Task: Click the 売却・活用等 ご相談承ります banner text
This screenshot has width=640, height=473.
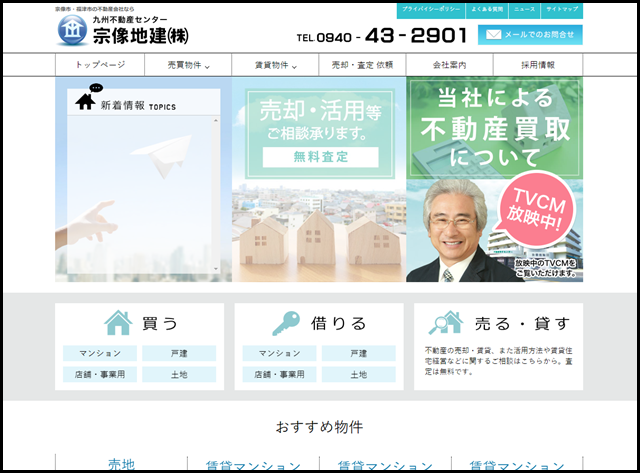Action: [x=320, y=120]
